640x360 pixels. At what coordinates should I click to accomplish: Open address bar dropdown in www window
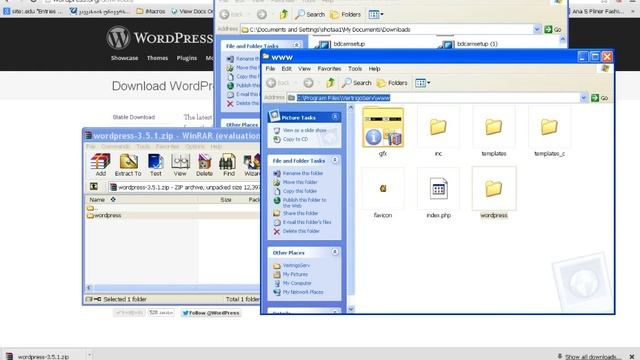click(584, 98)
